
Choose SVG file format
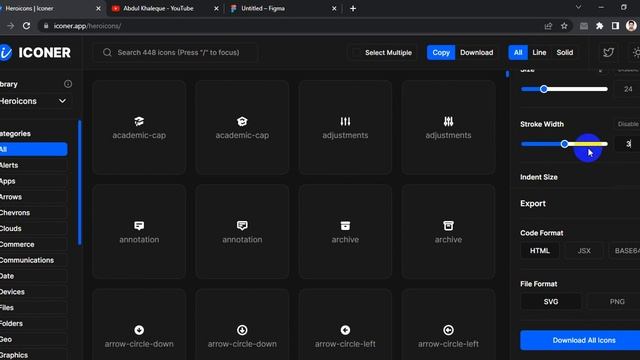pyautogui.click(x=551, y=302)
